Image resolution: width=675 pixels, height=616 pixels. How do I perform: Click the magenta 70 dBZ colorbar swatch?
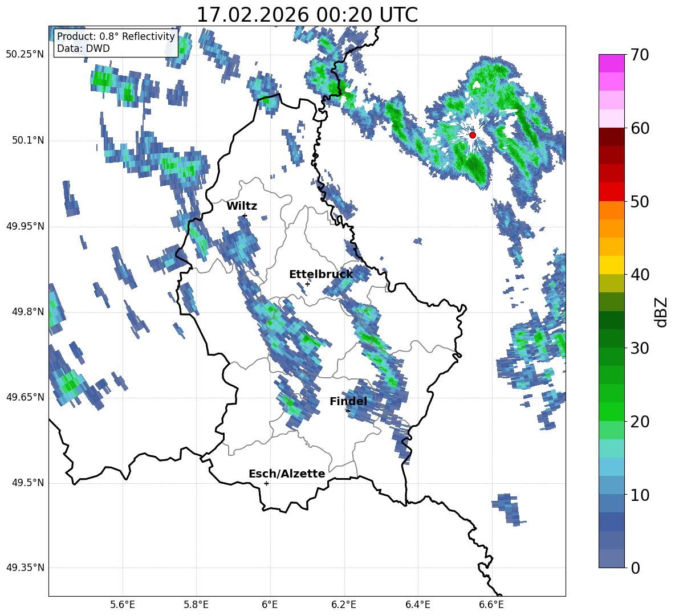click(x=611, y=63)
